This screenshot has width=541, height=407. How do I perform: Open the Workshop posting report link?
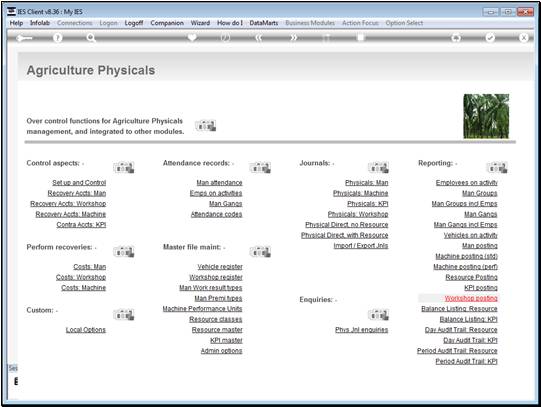click(471, 298)
